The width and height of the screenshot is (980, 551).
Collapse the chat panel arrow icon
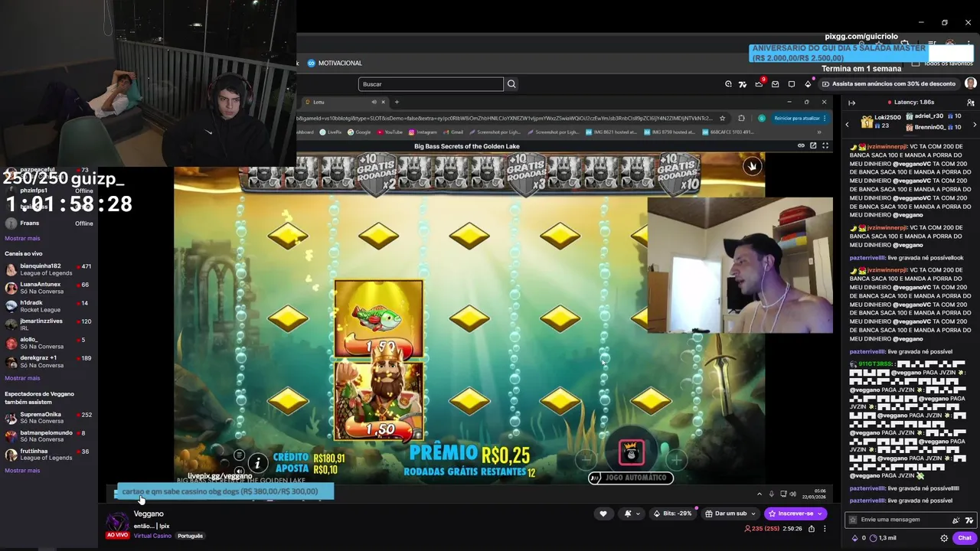pyautogui.click(x=851, y=103)
